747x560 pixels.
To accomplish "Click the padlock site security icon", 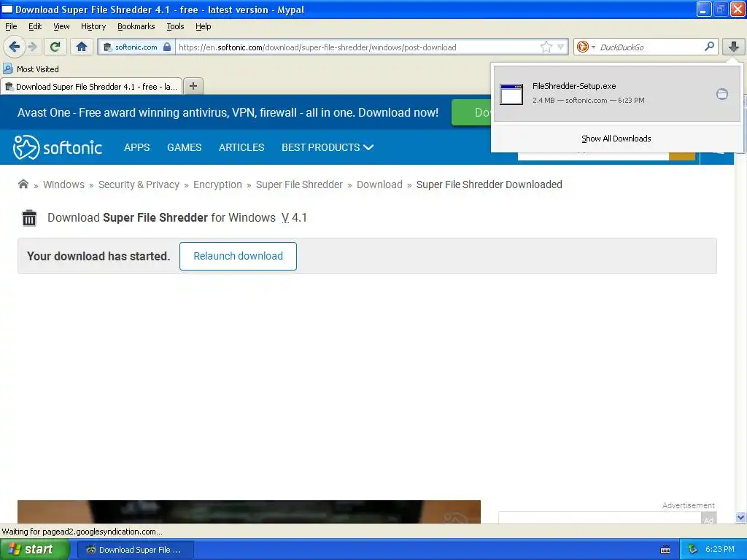I will 167,47.
